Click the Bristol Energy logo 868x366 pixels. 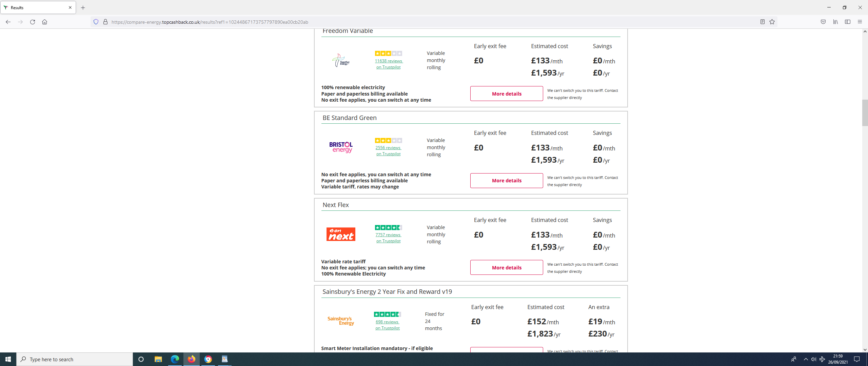click(341, 147)
